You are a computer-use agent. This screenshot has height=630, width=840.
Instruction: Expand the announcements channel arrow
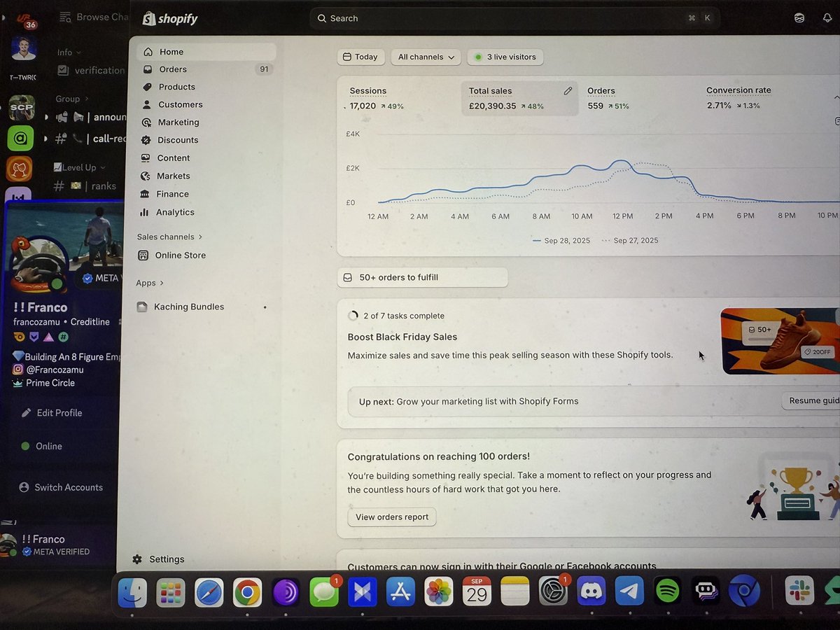pos(46,117)
